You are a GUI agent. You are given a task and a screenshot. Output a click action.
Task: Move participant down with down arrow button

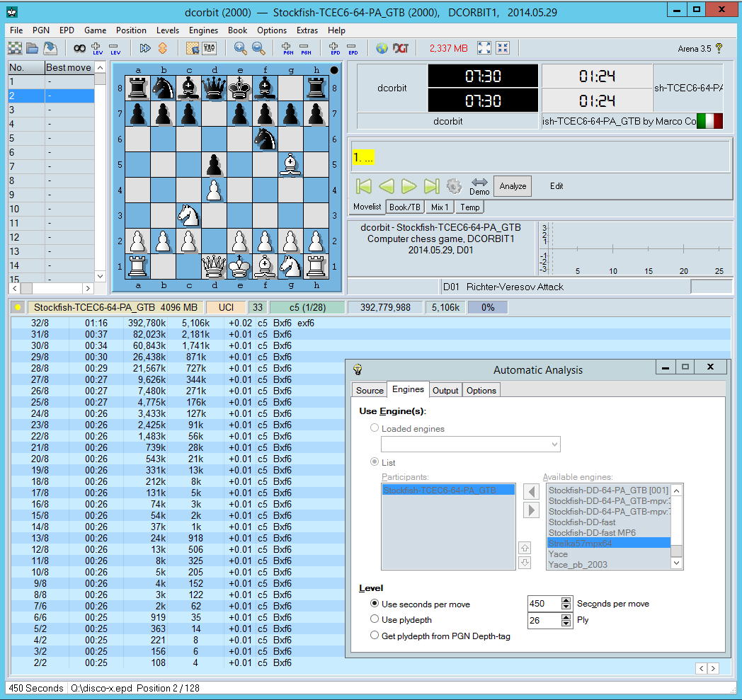[525, 563]
